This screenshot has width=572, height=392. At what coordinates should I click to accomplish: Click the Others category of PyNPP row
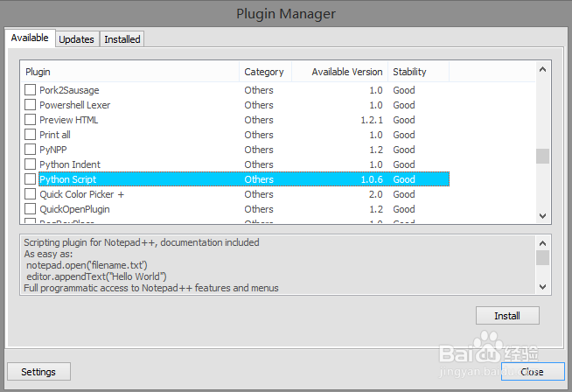tap(259, 150)
